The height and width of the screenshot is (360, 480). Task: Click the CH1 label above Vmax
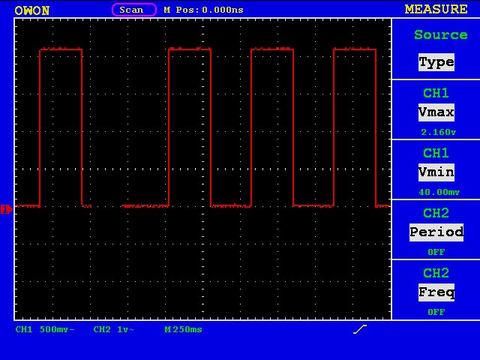pos(436,93)
